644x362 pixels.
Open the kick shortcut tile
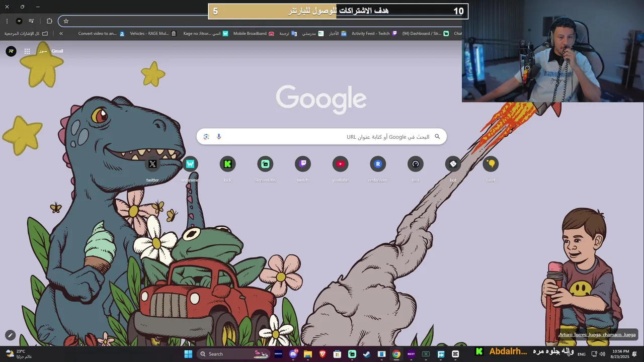click(227, 169)
